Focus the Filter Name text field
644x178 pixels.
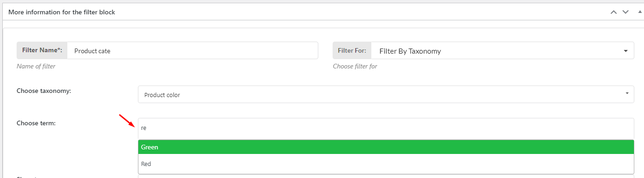click(x=192, y=51)
